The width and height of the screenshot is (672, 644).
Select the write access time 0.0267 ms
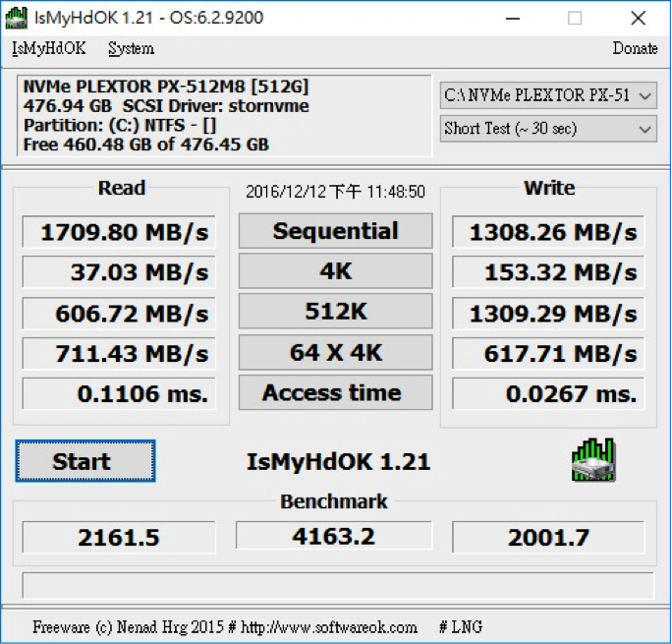[x=548, y=393]
